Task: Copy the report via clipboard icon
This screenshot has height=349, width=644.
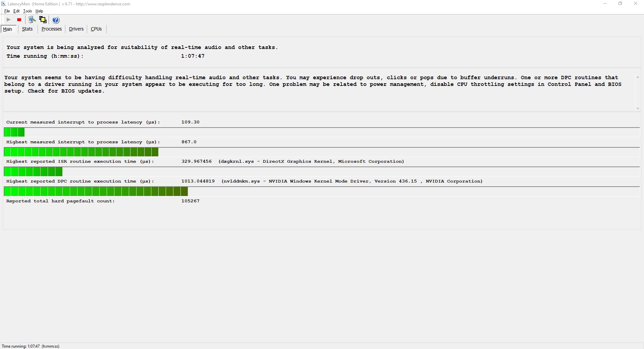Action: (43, 20)
